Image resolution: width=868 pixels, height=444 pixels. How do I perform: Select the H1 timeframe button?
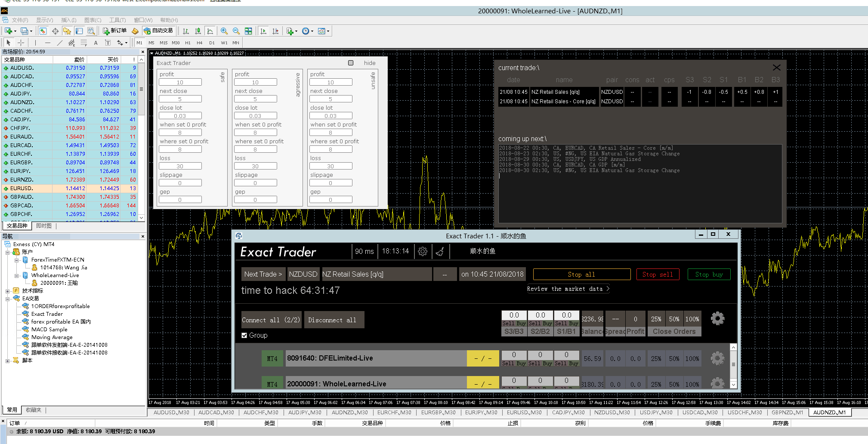(x=188, y=43)
